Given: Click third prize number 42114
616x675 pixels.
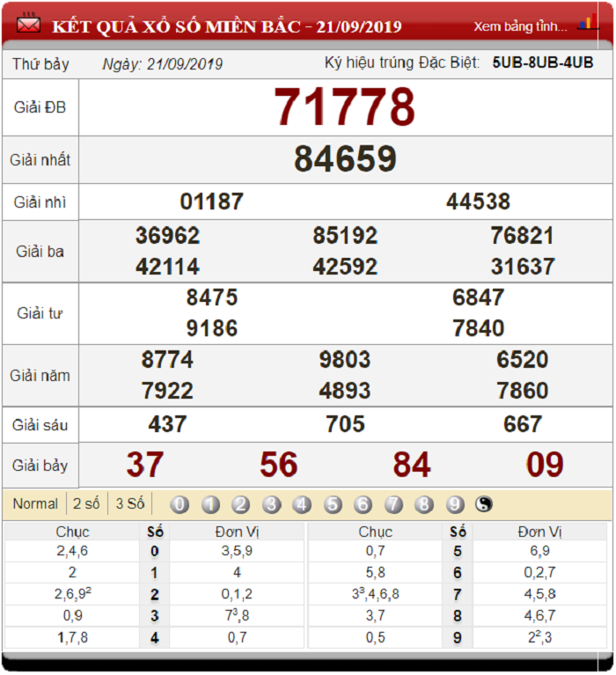Looking at the screenshot, I should coord(168,267).
